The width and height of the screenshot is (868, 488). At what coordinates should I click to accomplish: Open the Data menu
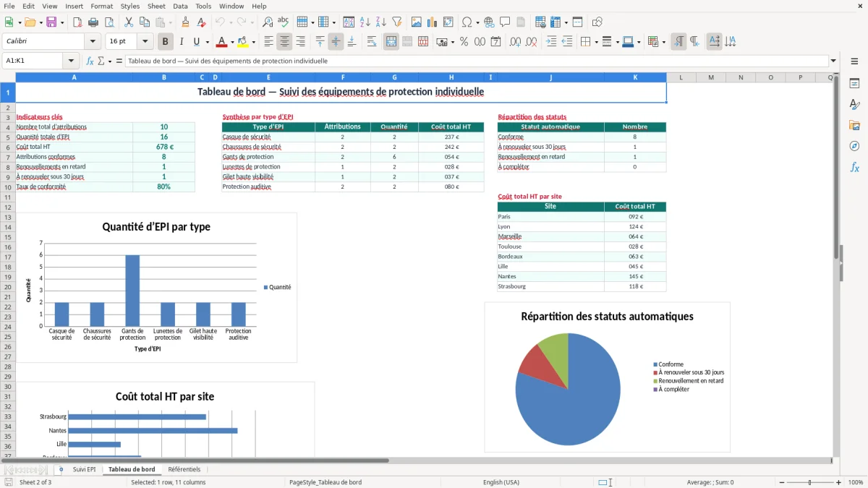pos(180,6)
